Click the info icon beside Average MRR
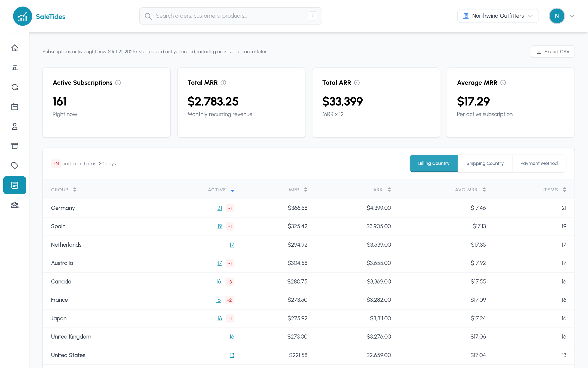Screen dimensions: 588x368 (503, 83)
